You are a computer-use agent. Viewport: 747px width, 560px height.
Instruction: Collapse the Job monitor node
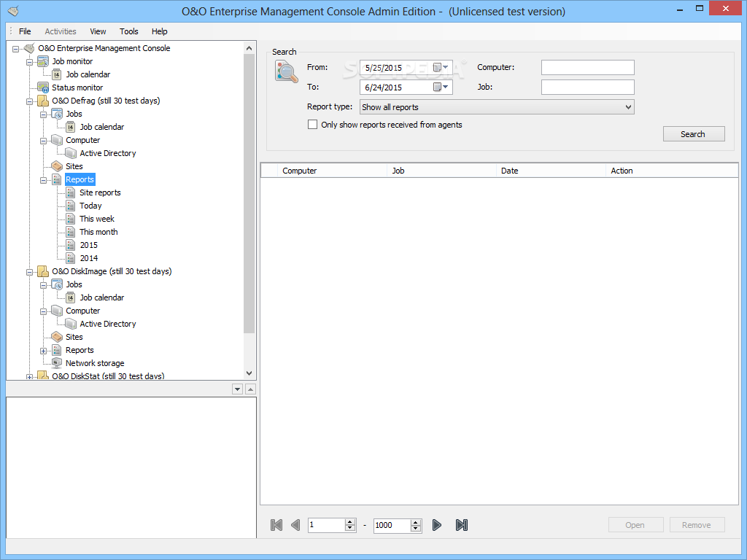29,62
